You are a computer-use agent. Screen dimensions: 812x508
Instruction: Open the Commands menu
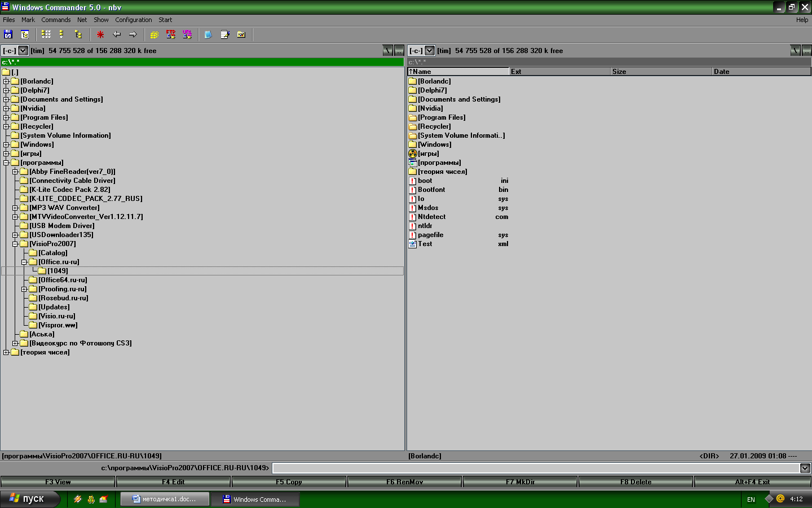(x=56, y=20)
